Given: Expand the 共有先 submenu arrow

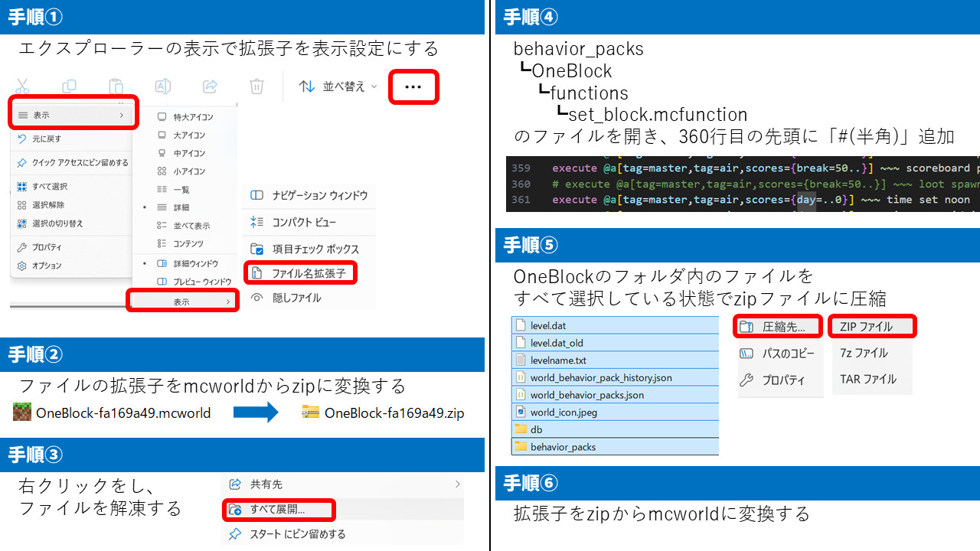Looking at the screenshot, I should tap(458, 484).
